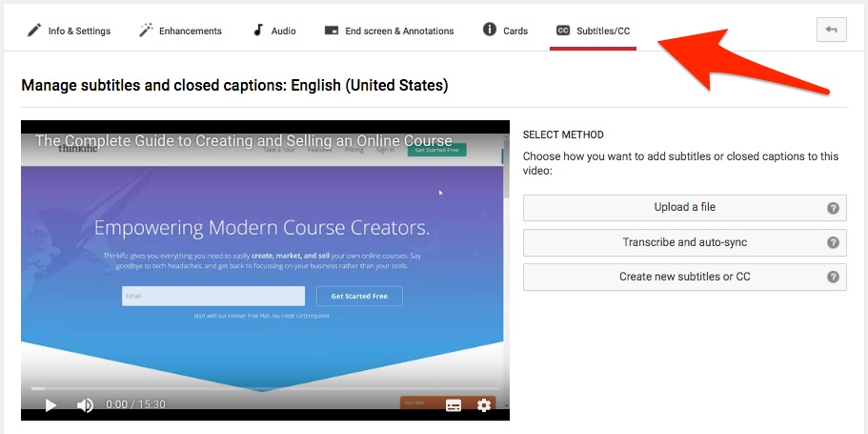Toggle video subtitles button in player
868x434 pixels.
(x=454, y=405)
